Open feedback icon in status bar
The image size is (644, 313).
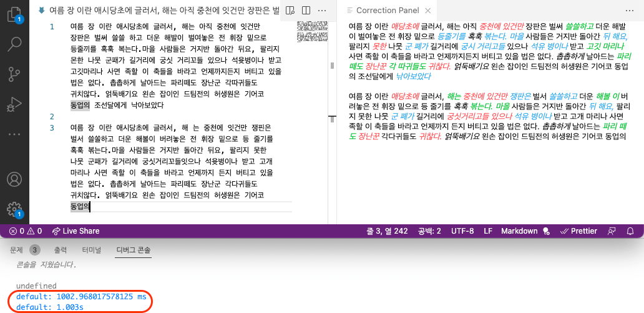pos(612,231)
